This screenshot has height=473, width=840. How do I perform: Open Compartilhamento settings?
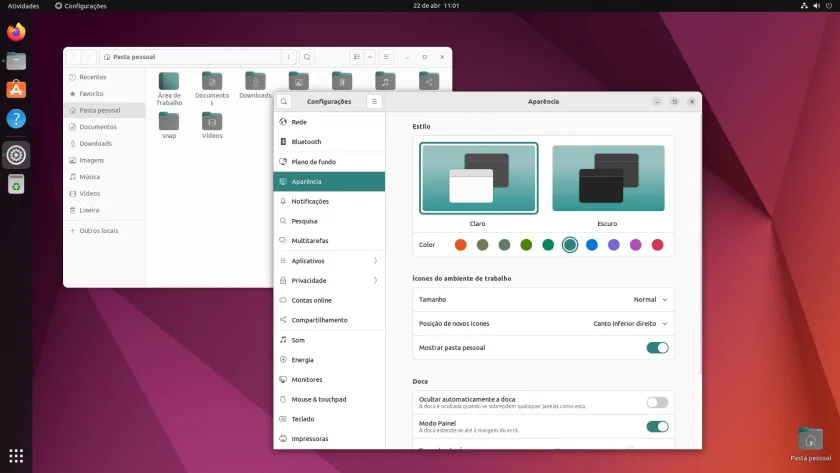click(329, 320)
